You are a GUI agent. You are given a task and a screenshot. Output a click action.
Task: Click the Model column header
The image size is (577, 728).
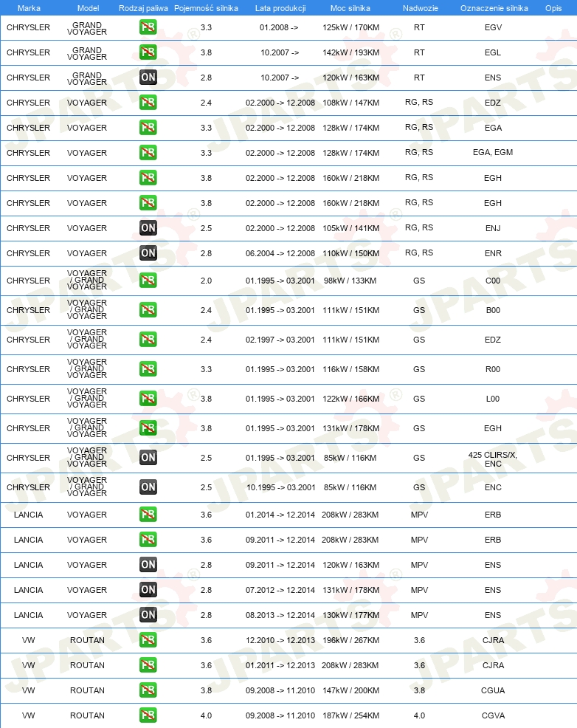point(88,8)
